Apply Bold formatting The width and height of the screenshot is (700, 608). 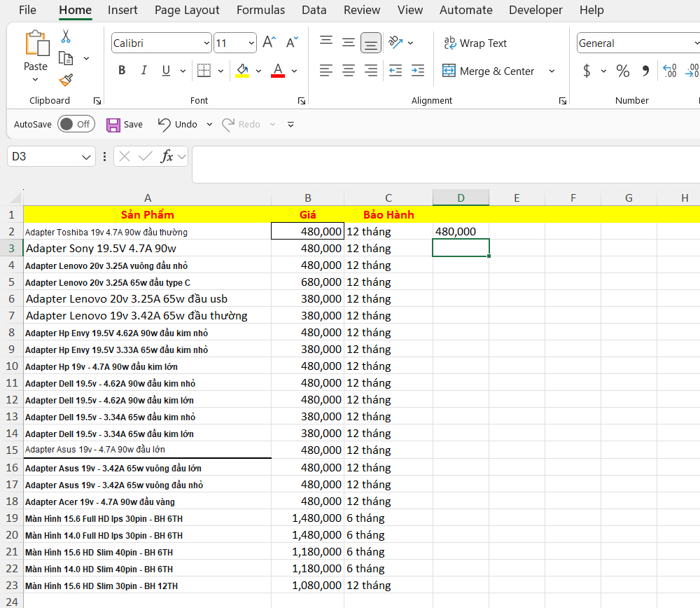pyautogui.click(x=122, y=71)
